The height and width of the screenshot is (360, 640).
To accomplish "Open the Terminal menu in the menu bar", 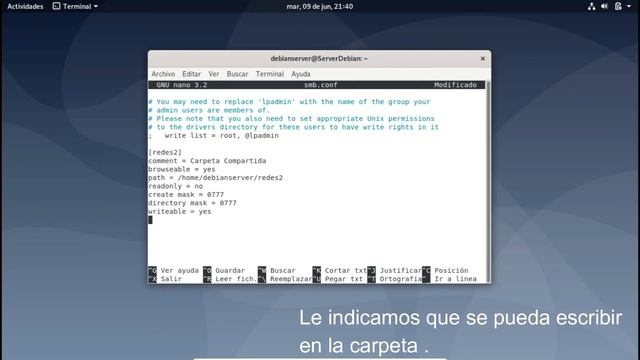I will [x=269, y=74].
